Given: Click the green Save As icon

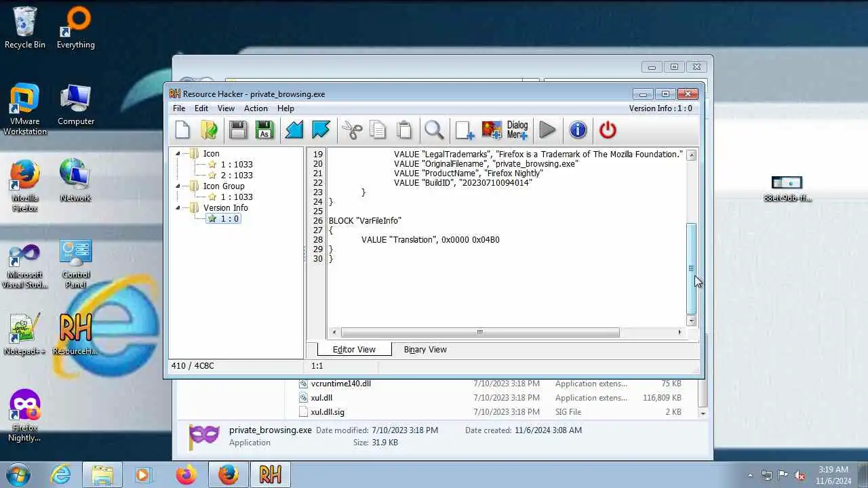Looking at the screenshot, I should [x=264, y=129].
